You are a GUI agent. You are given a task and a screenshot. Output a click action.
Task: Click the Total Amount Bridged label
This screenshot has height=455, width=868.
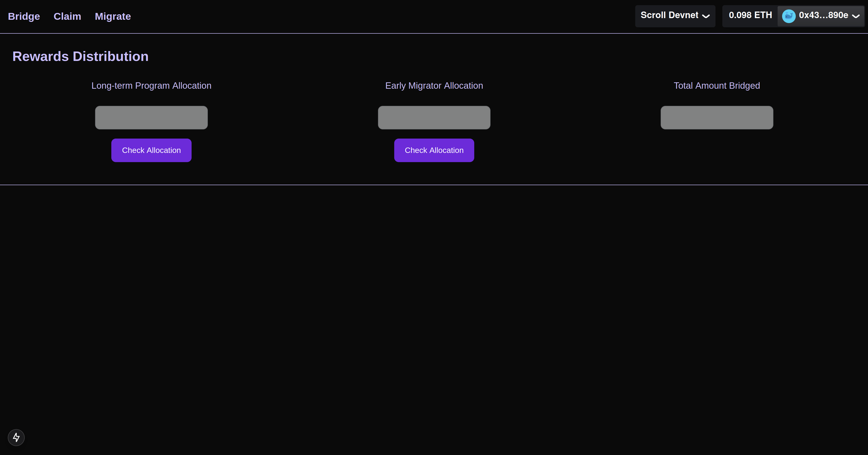(x=717, y=86)
